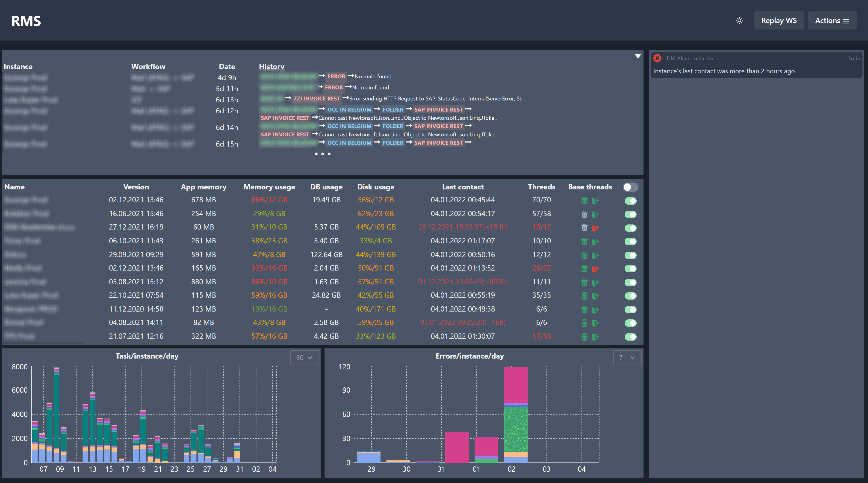The image size is (868, 483).
Task: Click red exit icon in the 10/12 row
Action: (595, 228)
